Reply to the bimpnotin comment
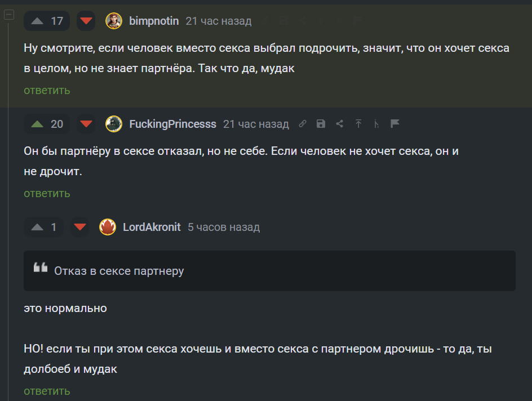 [47, 90]
